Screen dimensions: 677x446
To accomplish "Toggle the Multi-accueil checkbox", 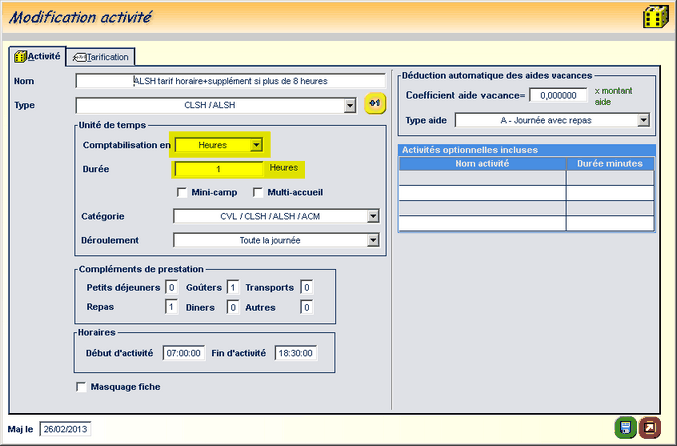I will click(258, 192).
